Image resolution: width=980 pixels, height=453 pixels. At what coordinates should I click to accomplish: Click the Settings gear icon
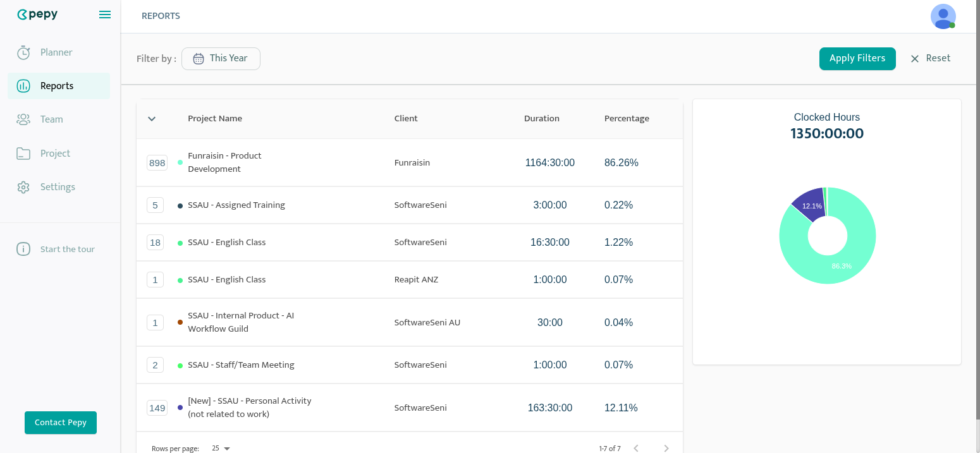coord(23,187)
